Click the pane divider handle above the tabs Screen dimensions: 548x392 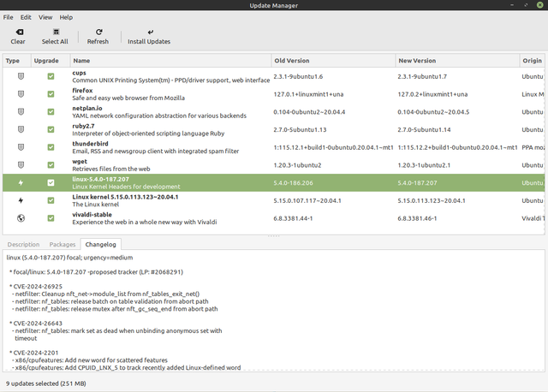pyautogui.click(x=274, y=236)
